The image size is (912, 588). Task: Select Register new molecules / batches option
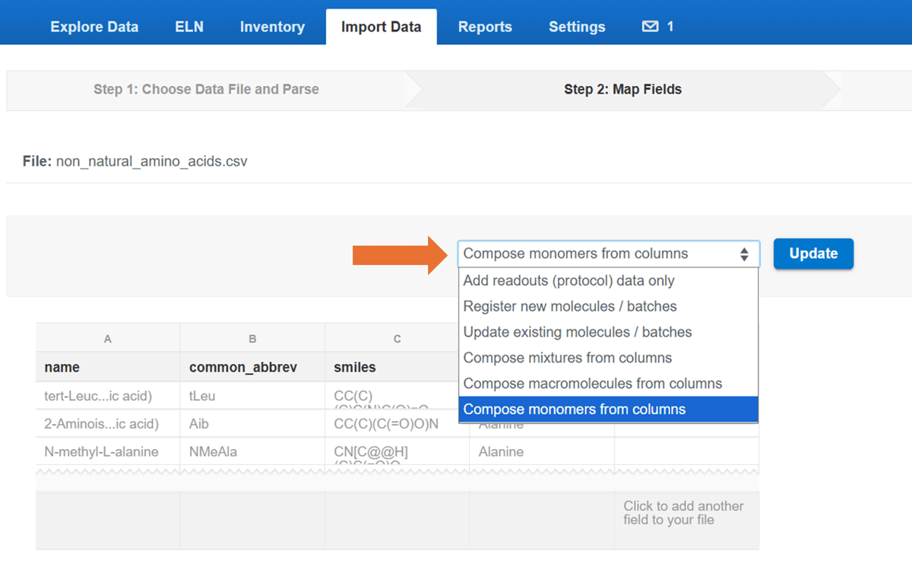[570, 307]
